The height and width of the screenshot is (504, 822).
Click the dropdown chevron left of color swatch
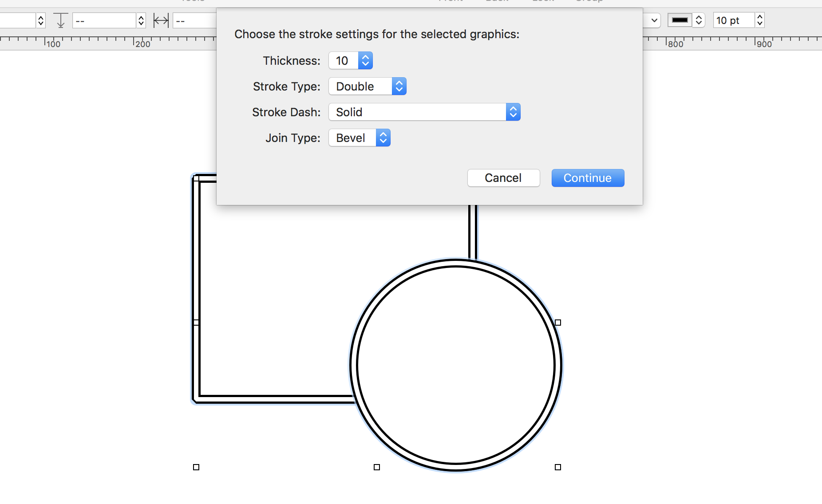(654, 20)
